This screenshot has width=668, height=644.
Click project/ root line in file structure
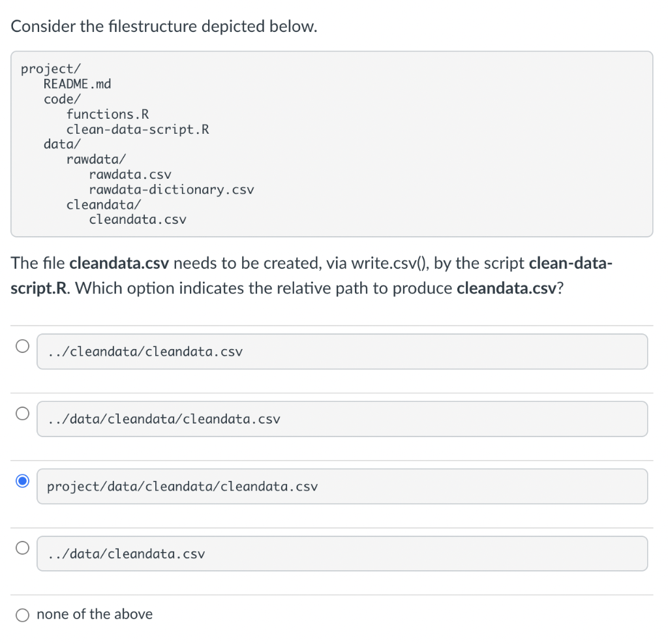51,69
